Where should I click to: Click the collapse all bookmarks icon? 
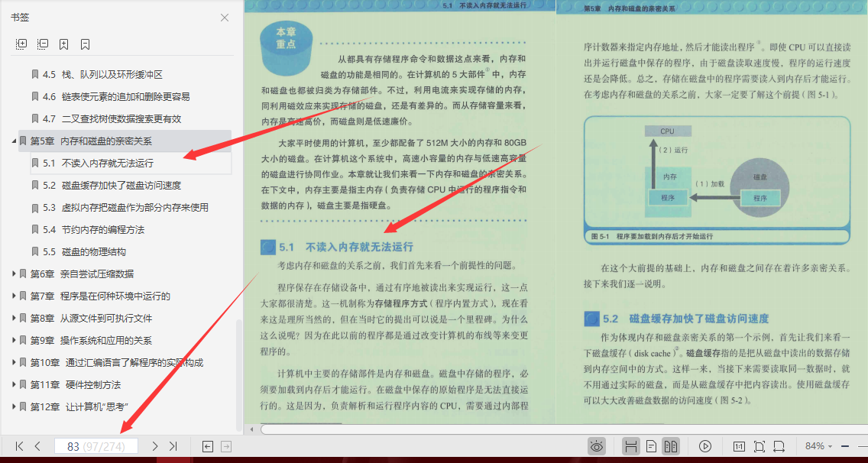[x=42, y=44]
